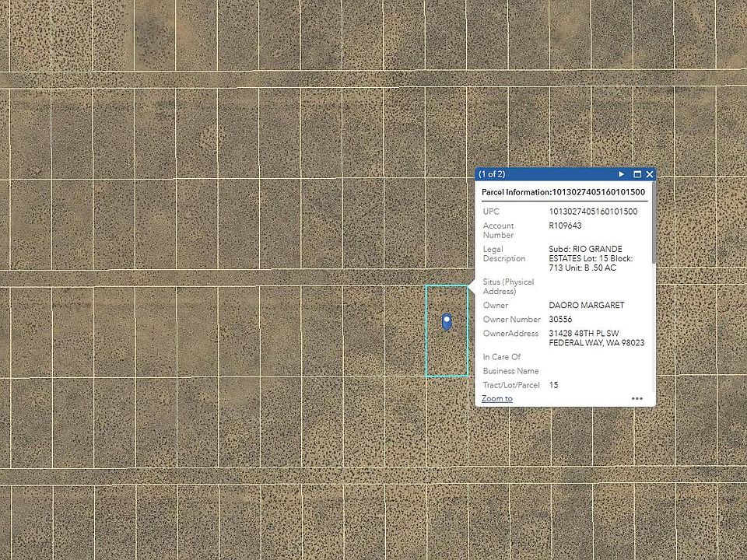Open the popup more options ellipsis
This screenshot has height=560, width=747.
(637, 398)
